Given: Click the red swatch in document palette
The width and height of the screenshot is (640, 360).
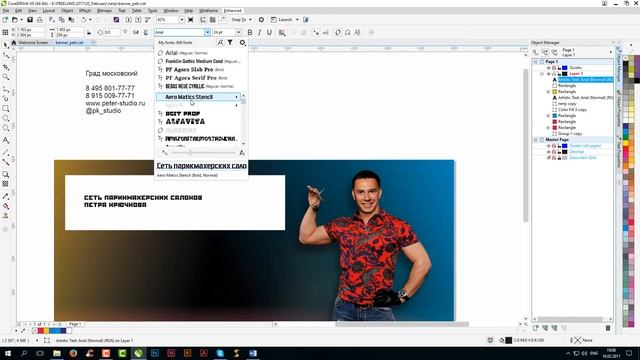Looking at the screenshot, I should tap(40, 331).
